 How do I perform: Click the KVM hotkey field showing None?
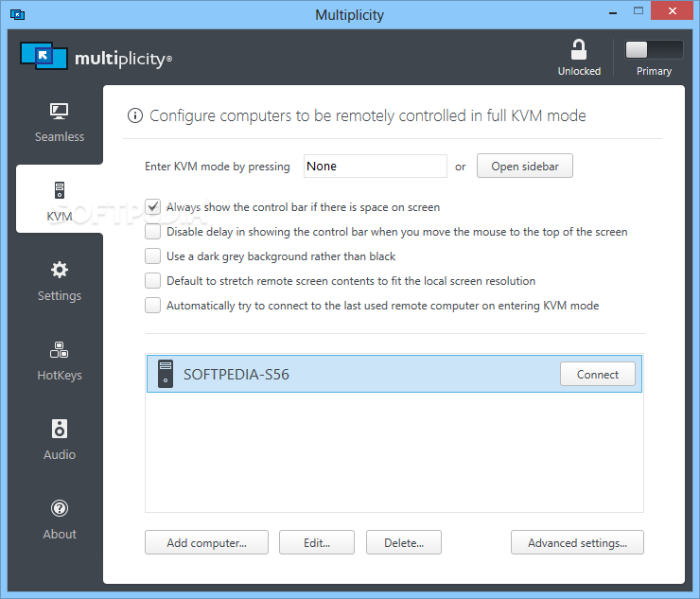coord(375,167)
